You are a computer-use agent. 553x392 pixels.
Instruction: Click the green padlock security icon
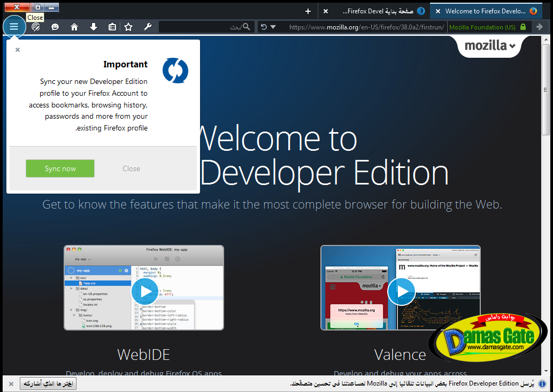coord(523,27)
